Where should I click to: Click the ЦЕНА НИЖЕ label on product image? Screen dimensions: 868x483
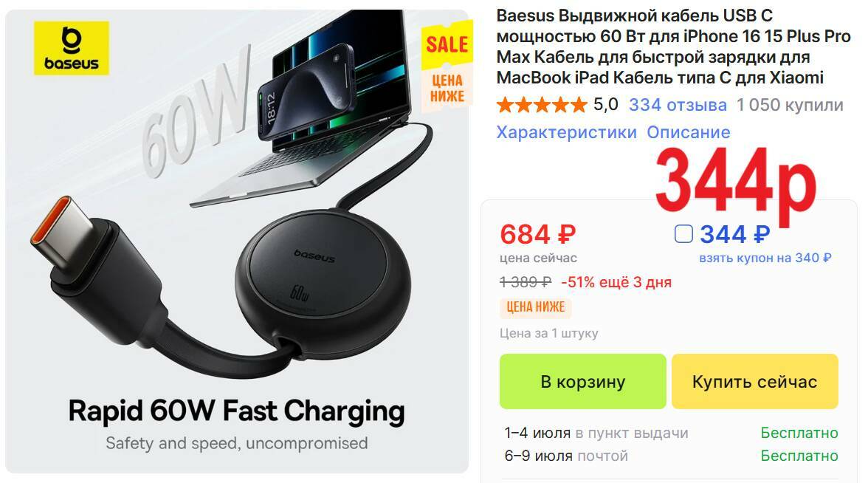(x=447, y=89)
